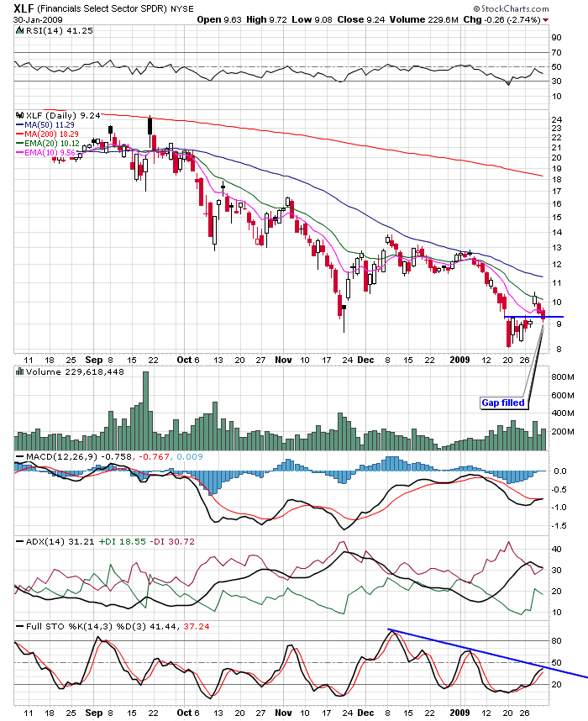Viewport: 588px width, 721px height.
Task: Click the 24 price axis label
Action: click(x=556, y=120)
